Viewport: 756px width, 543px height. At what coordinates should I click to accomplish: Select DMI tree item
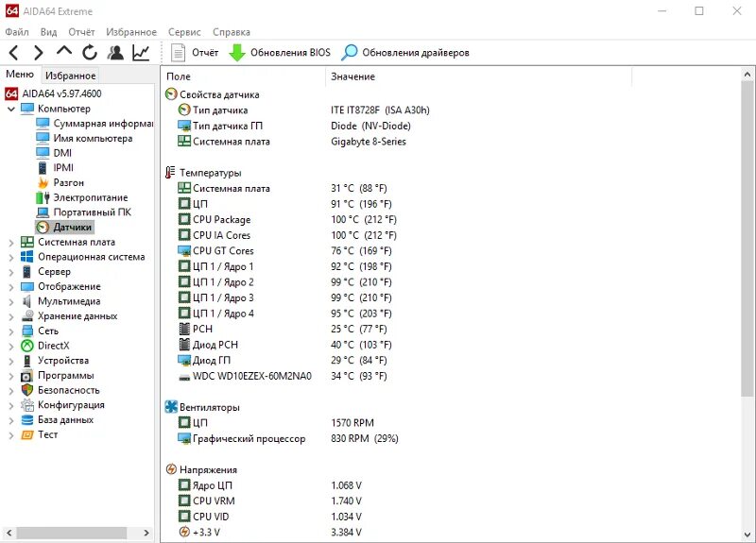pos(62,153)
